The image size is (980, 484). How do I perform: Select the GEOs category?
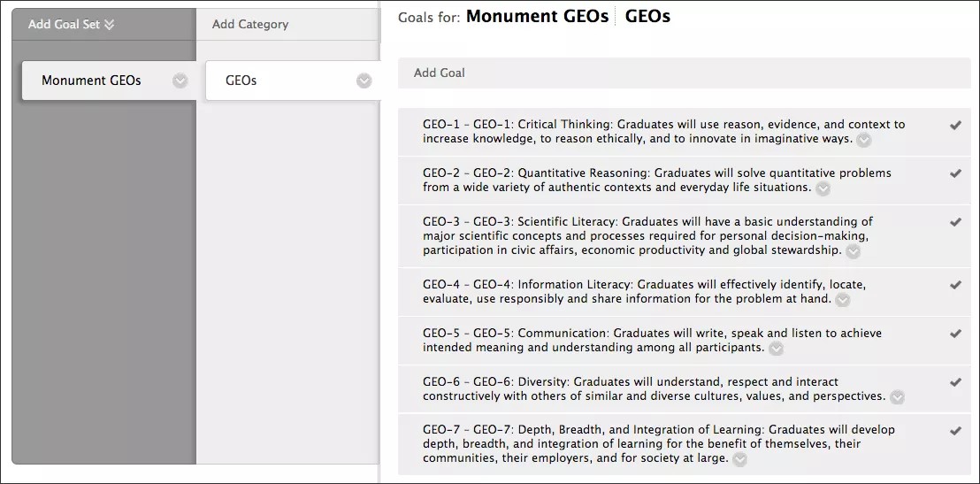(241, 81)
